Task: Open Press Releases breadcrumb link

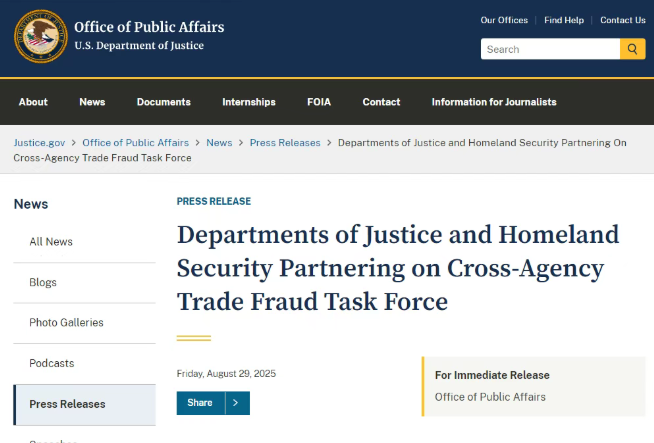Action: (x=285, y=143)
